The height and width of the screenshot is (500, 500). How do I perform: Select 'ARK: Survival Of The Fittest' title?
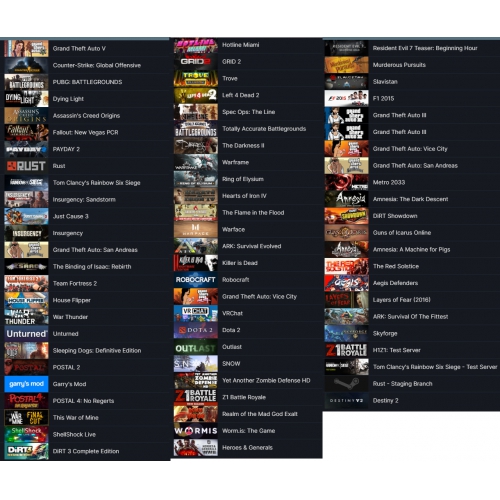tap(411, 317)
